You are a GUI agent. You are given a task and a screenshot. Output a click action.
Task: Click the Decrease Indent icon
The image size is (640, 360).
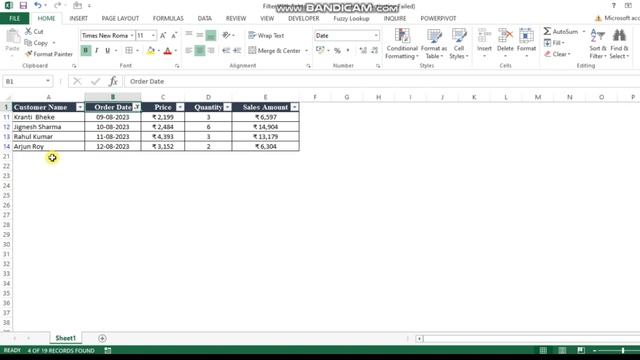pyautogui.click(x=226, y=50)
